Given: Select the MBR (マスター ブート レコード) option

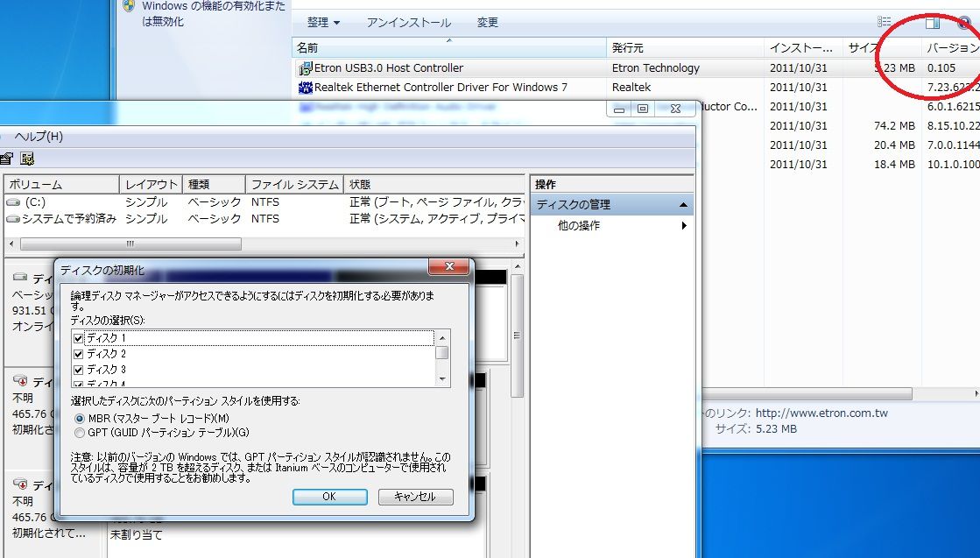Looking at the screenshot, I should [79, 418].
